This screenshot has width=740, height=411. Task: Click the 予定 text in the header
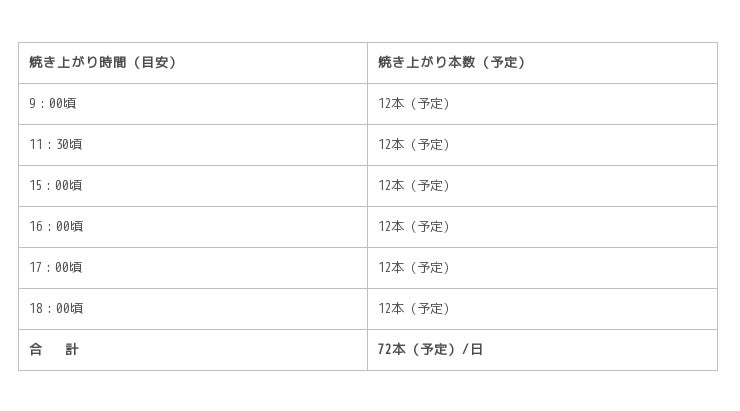pos(503,63)
